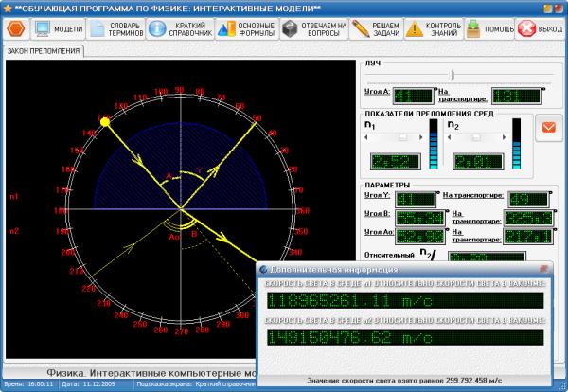Click РЕШАЕМ ЗАДАЧИ label
568x392 pixels.
[x=386, y=29]
